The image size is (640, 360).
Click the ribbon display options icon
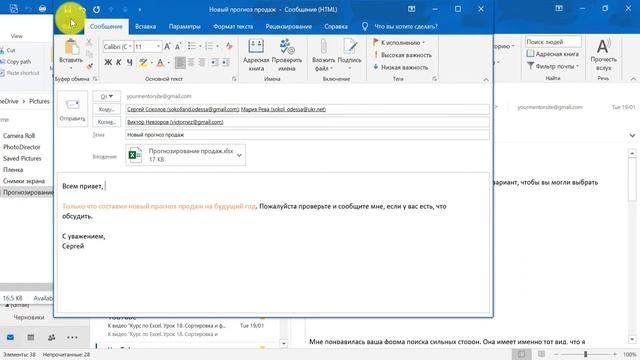click(x=411, y=9)
